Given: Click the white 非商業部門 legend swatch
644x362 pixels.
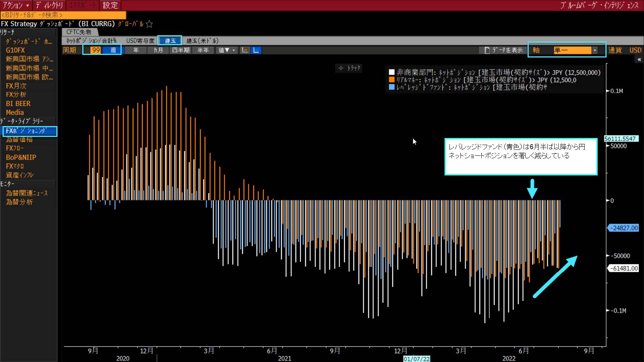Looking at the screenshot, I should [392, 72].
